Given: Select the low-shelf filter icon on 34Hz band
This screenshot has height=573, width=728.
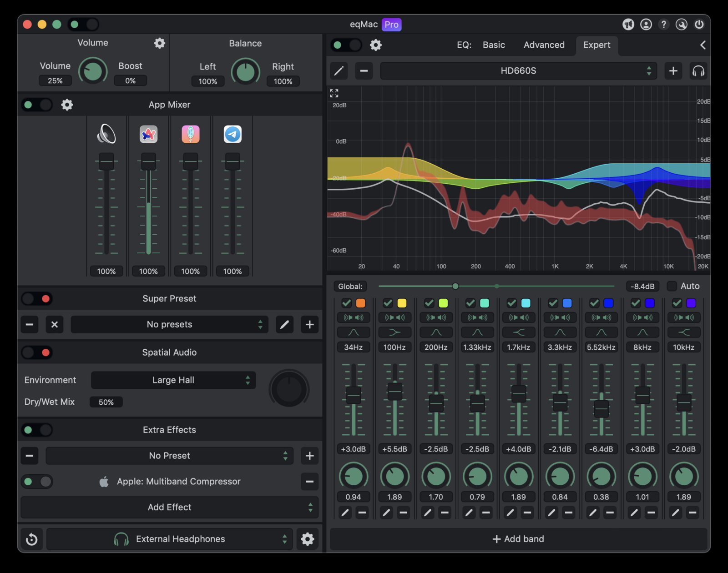Looking at the screenshot, I should click(x=354, y=332).
